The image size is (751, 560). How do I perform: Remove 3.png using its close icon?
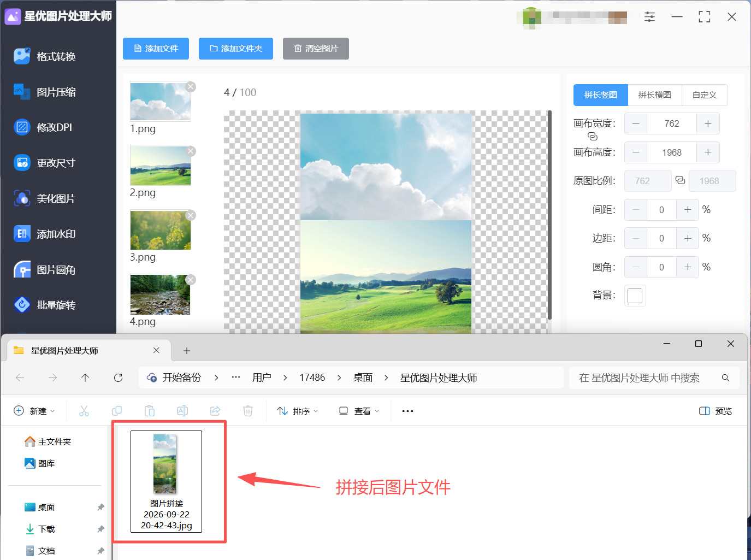pos(191,215)
